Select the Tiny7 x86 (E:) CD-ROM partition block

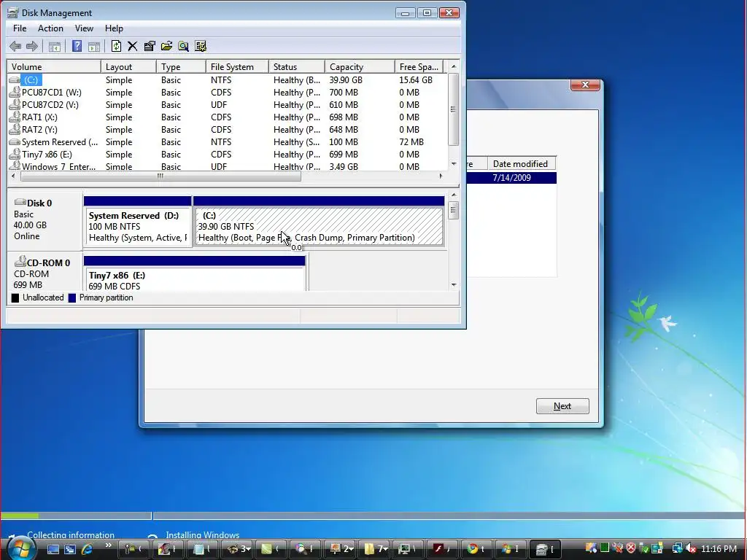tap(195, 273)
